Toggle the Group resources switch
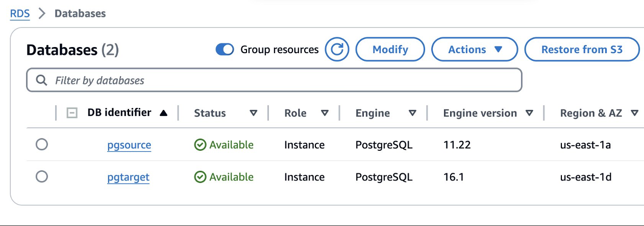This screenshot has width=644, height=226. (x=225, y=50)
